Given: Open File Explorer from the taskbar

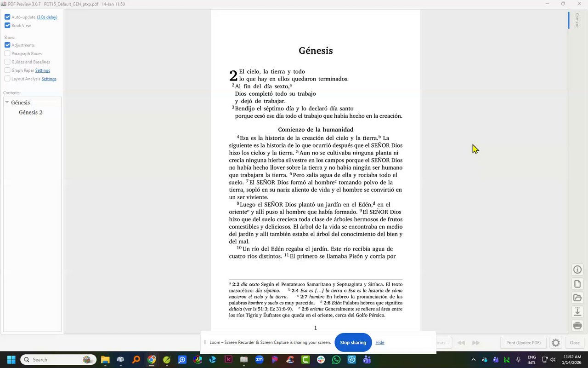Looking at the screenshot, I should [x=105, y=360].
